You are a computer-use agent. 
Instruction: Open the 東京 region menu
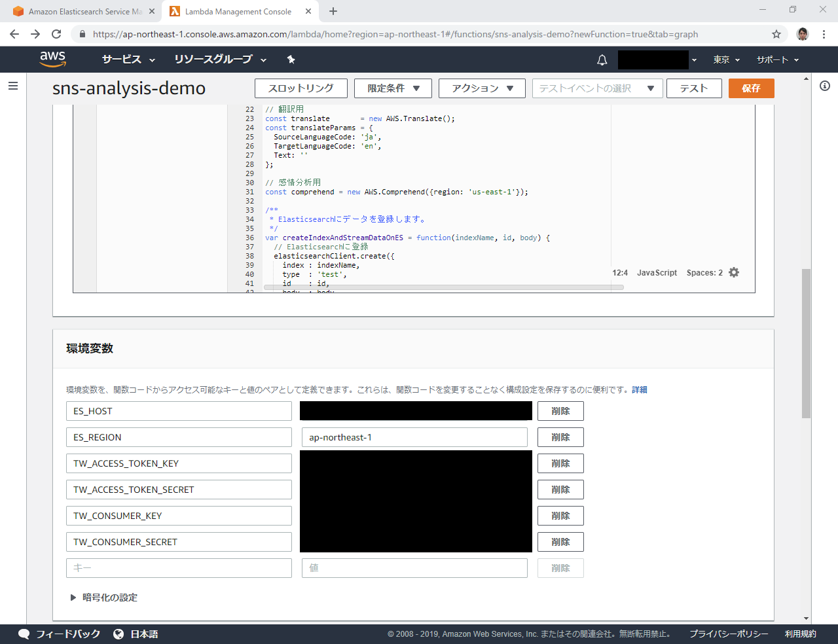click(726, 60)
